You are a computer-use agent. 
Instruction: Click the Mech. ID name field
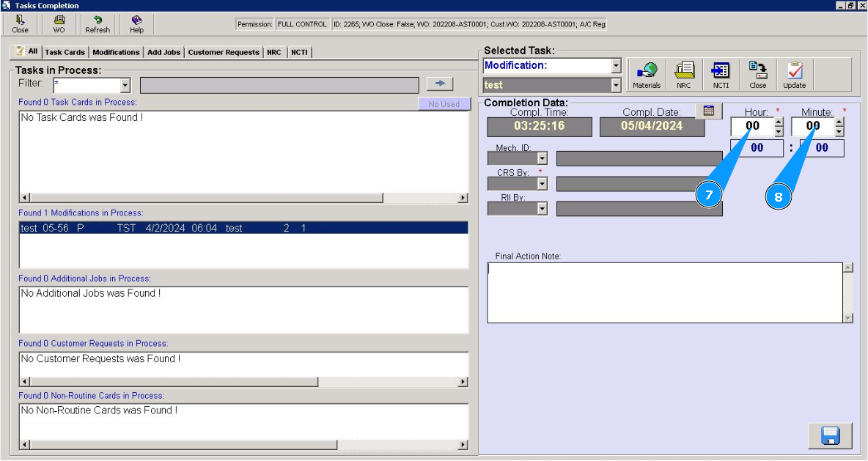(639, 159)
